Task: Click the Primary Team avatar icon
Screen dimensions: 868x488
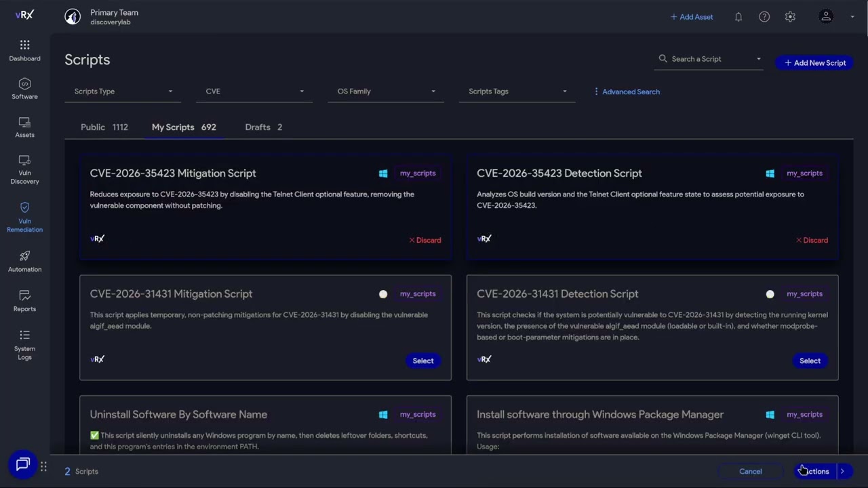Action: tap(73, 17)
